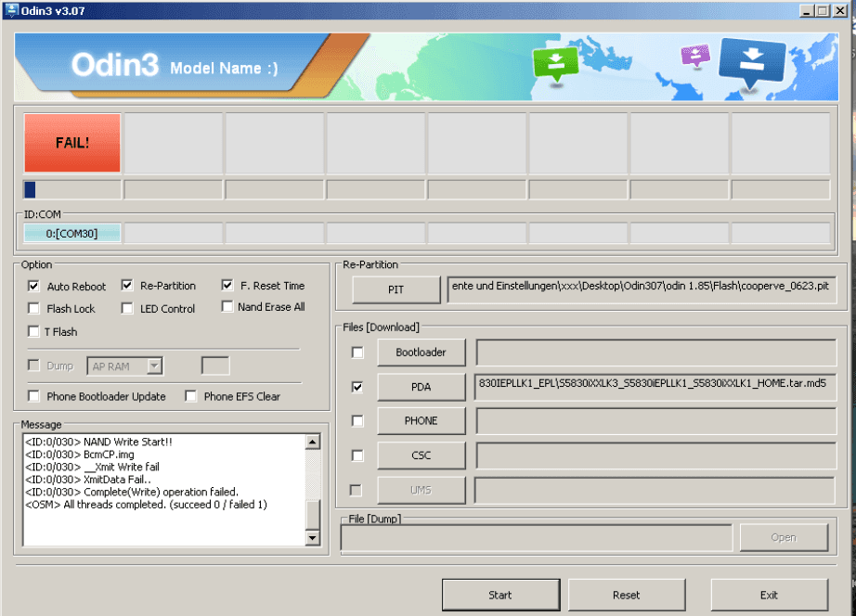Click the 'BcmCP.img' log line
Screen dimensions: 856x616
(x=80, y=455)
